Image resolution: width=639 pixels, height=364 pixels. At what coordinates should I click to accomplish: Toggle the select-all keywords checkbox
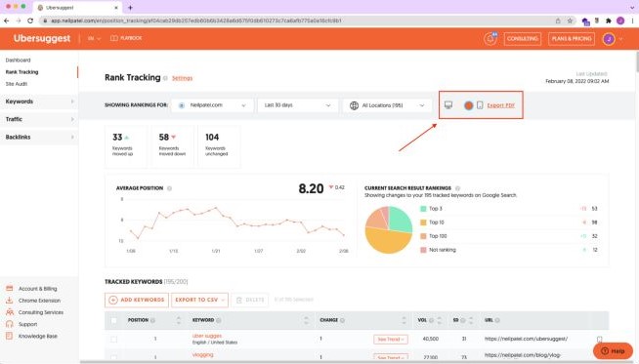(x=113, y=320)
